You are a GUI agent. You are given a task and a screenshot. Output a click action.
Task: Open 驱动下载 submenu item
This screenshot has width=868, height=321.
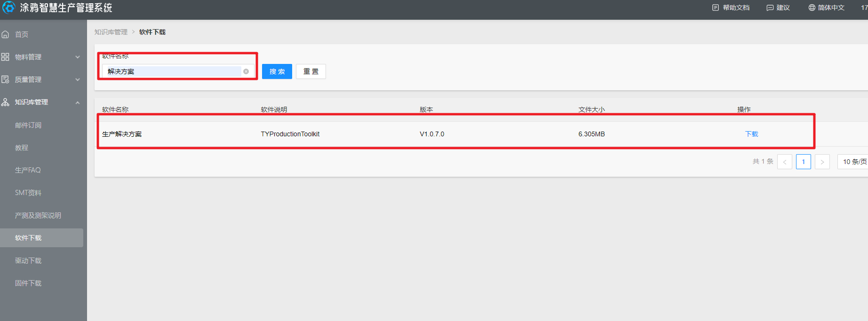coord(28,260)
